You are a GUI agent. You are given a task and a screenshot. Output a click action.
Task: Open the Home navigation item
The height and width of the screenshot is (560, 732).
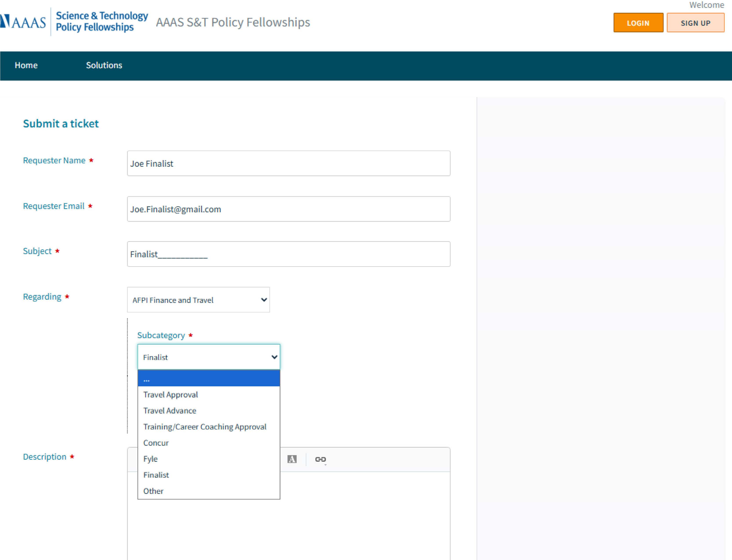coord(26,65)
